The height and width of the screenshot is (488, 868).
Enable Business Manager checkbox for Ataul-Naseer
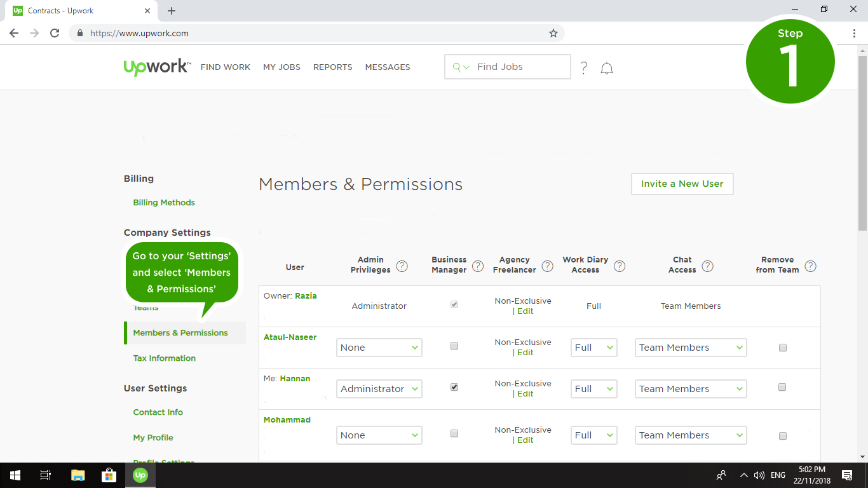(454, 346)
